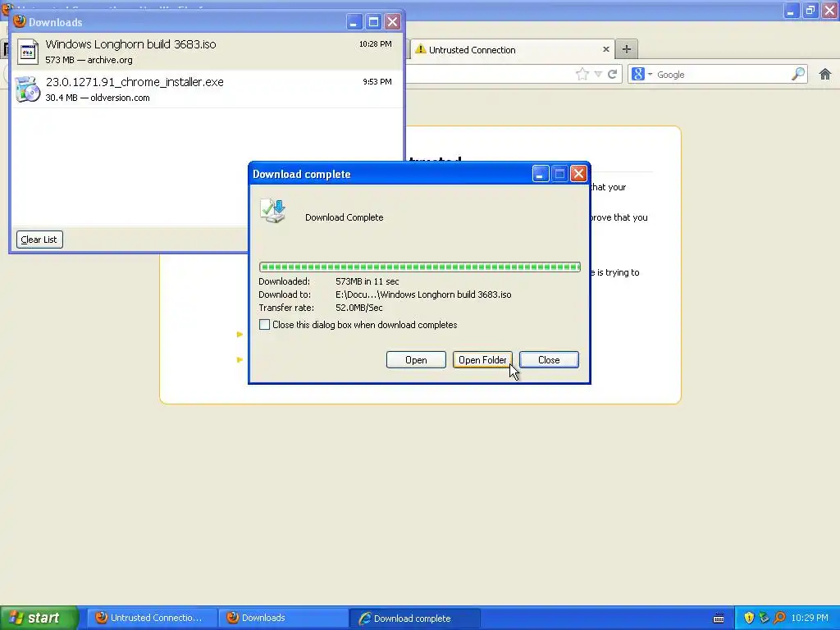
Task: Click the ISO file icon in Downloads
Action: [27, 52]
